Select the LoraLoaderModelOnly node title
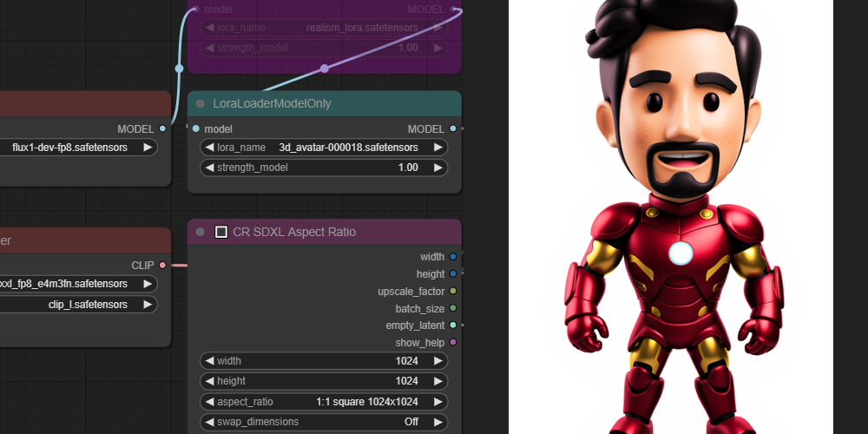The height and width of the screenshot is (434, 868). tap(272, 103)
